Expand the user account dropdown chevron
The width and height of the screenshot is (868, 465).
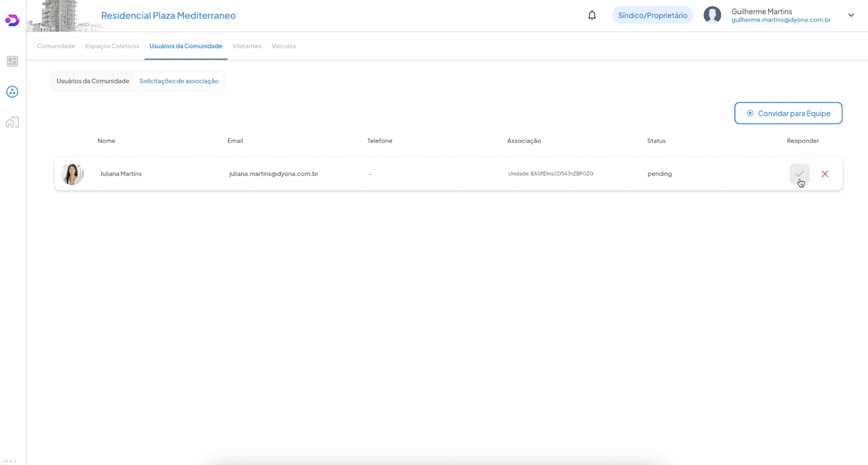point(851,15)
